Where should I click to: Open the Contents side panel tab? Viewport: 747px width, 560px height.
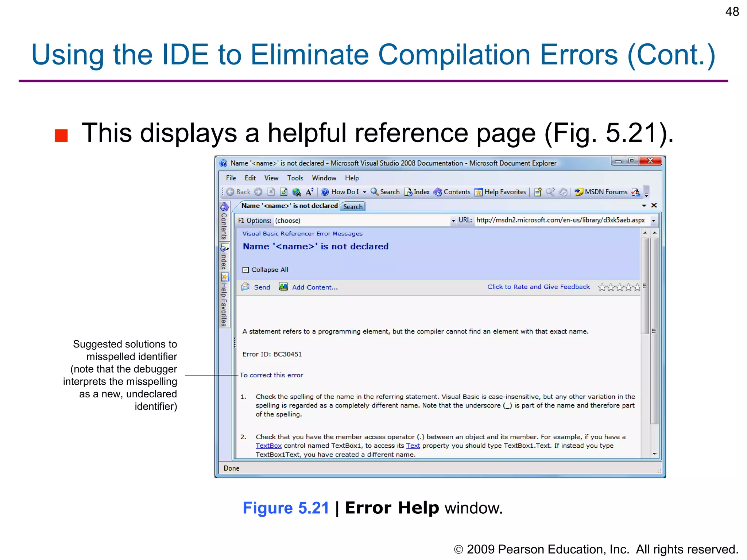pyautogui.click(x=224, y=222)
